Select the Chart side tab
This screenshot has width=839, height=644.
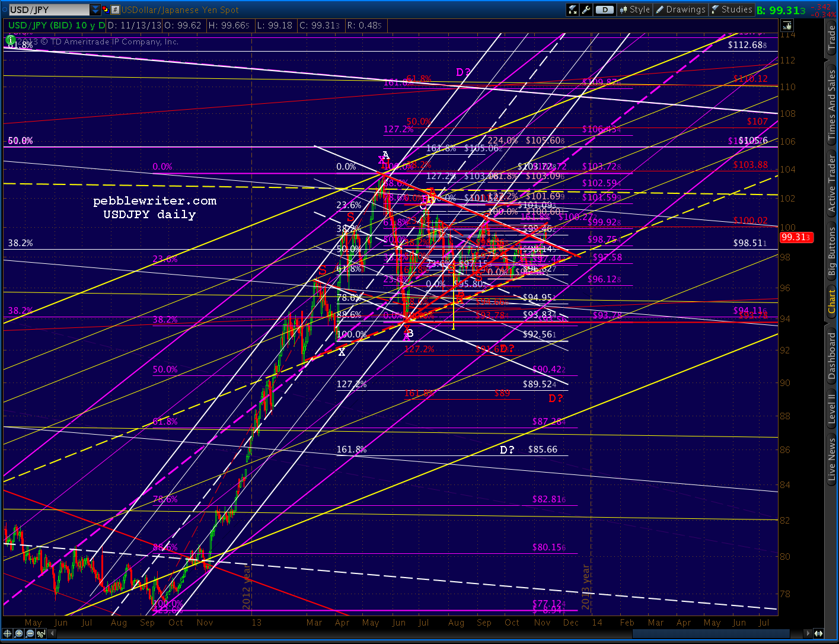pos(832,302)
